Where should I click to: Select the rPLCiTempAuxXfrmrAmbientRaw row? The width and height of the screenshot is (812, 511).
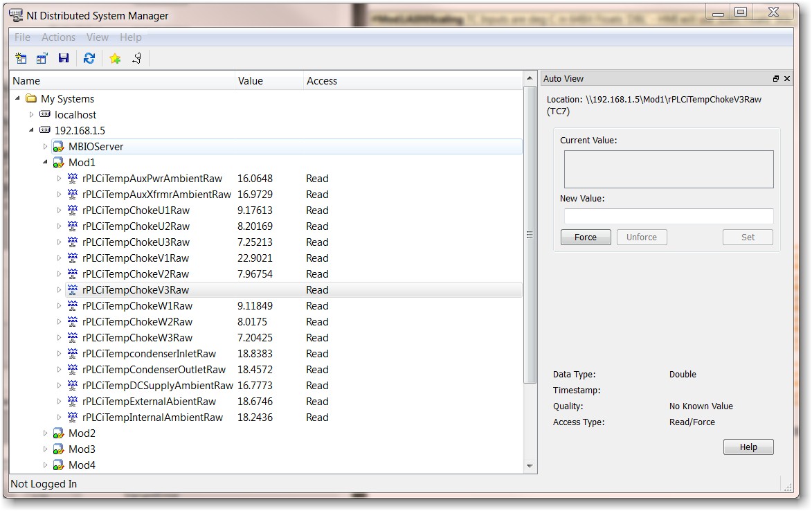tap(293, 194)
